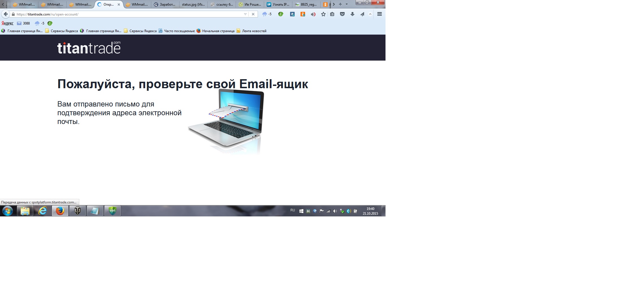Open network signal bars tray icon
Screen dimensions: 644x297
(x=328, y=211)
